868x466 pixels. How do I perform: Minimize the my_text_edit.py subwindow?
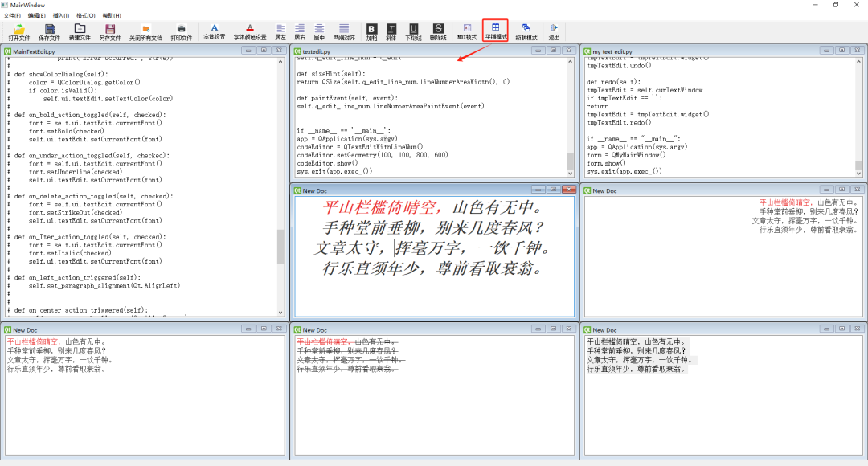coord(826,51)
